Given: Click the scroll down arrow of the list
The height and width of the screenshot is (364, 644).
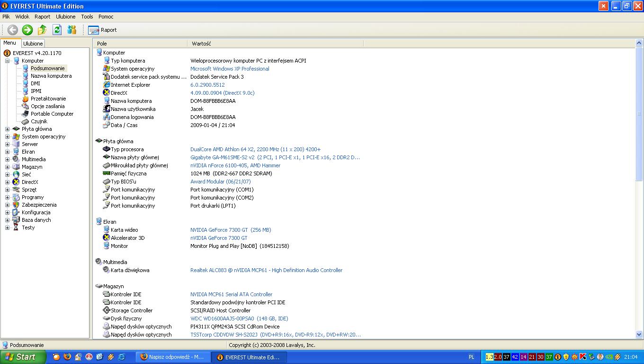Looking at the screenshot, I should coord(639,335).
